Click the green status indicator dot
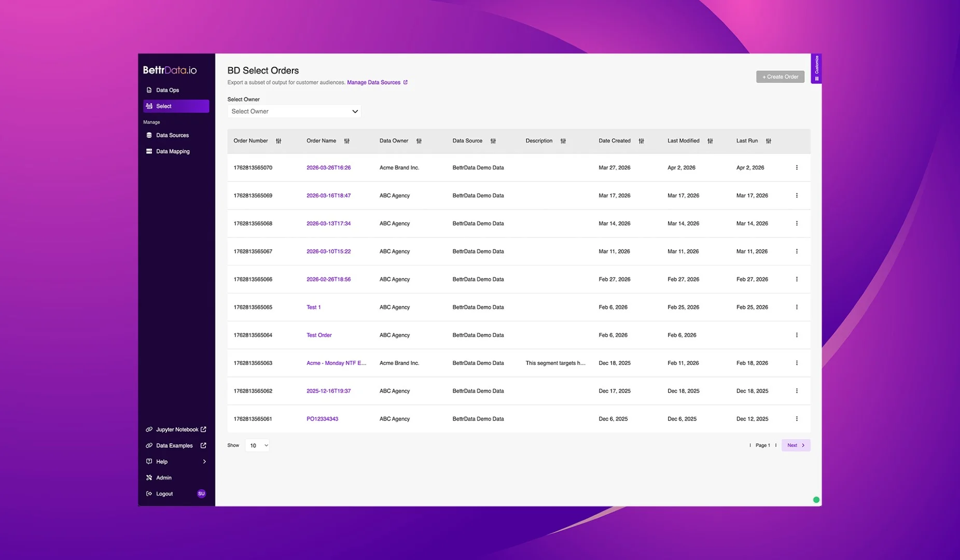 pos(816,500)
